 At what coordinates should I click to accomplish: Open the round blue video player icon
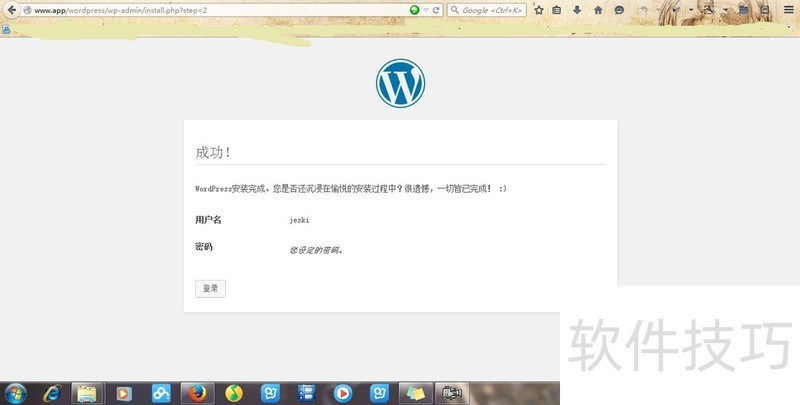[x=343, y=393]
